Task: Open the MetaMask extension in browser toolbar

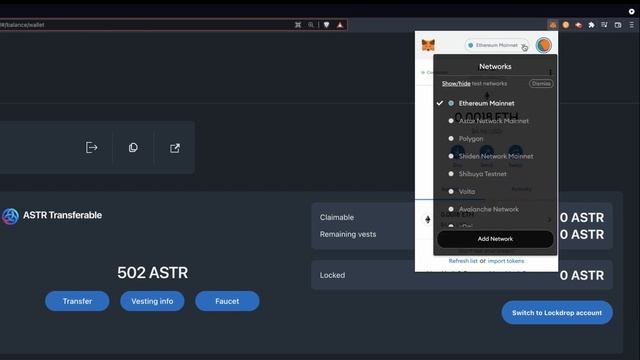Action: coord(553,25)
